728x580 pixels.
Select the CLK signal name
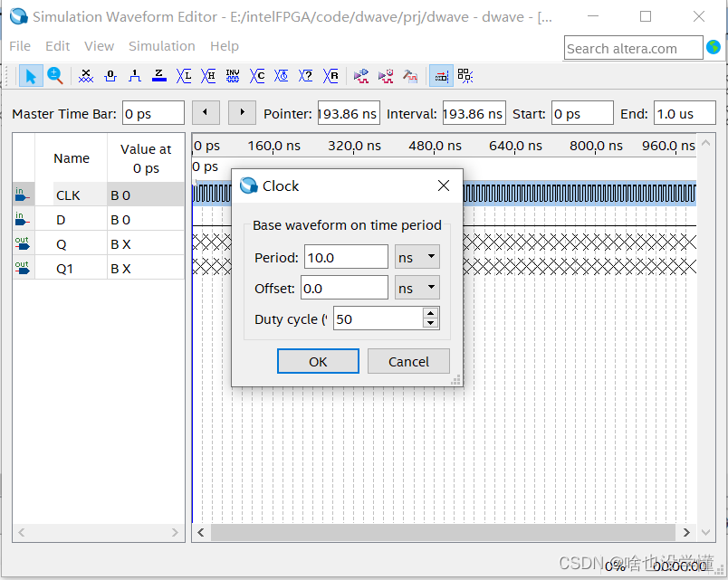pos(68,195)
